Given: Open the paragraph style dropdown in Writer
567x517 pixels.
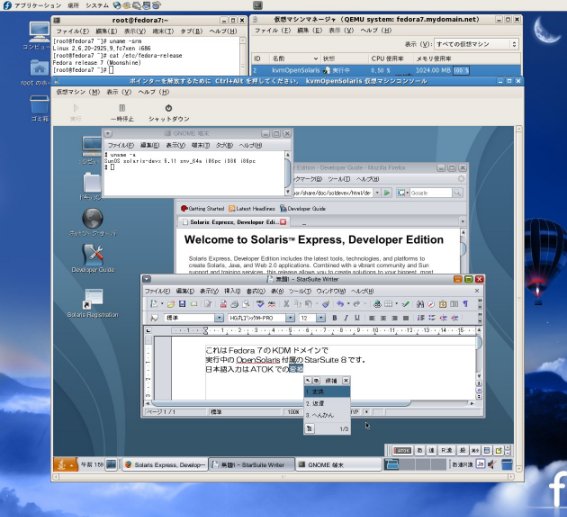Looking at the screenshot, I should (219, 318).
